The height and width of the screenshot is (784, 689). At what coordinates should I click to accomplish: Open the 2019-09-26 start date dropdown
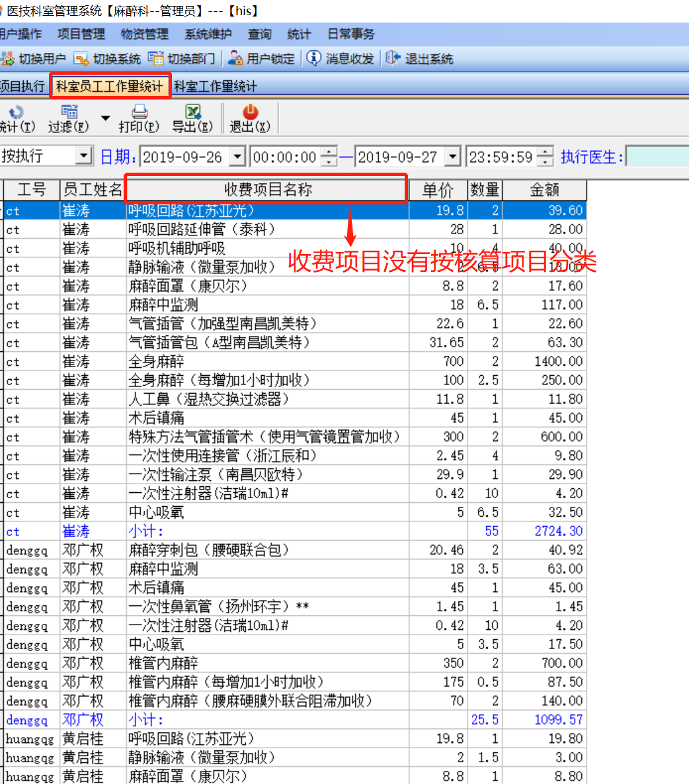point(237,157)
